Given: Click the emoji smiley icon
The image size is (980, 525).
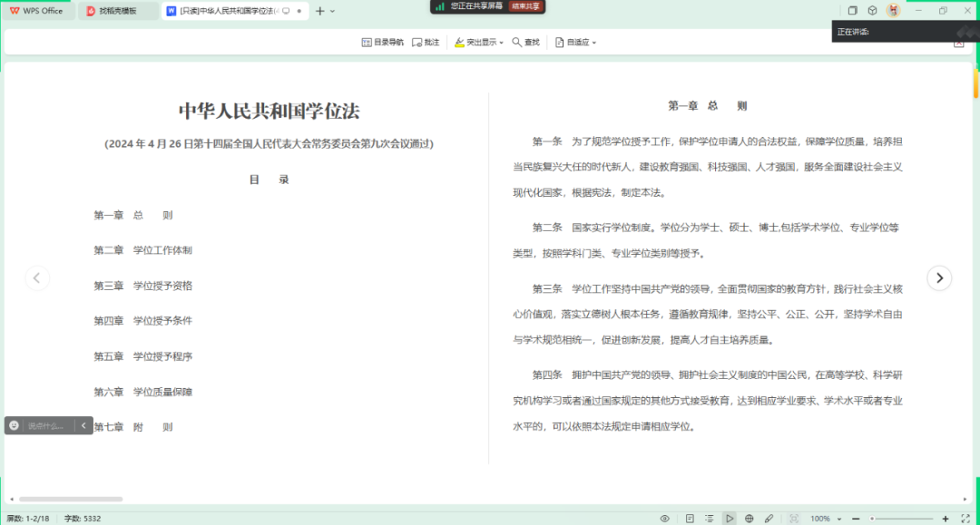Looking at the screenshot, I should point(14,426).
